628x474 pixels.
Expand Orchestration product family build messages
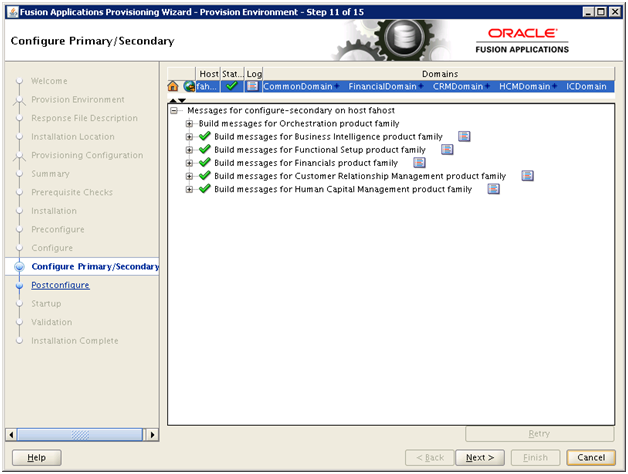coord(189,124)
